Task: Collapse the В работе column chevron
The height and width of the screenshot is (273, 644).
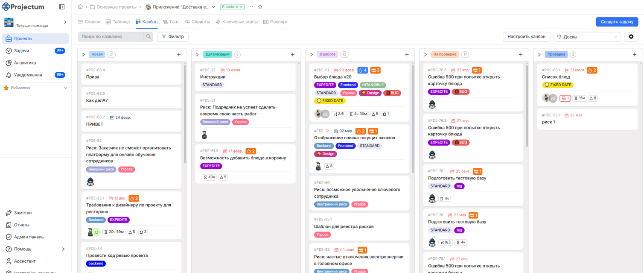Action: click(x=312, y=55)
